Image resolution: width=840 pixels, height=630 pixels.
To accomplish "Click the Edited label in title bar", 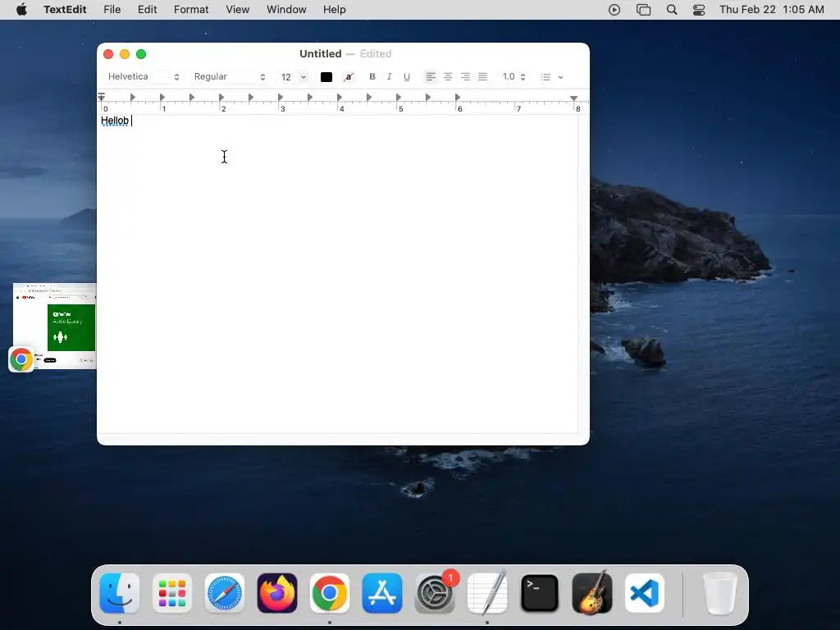I will [x=376, y=53].
